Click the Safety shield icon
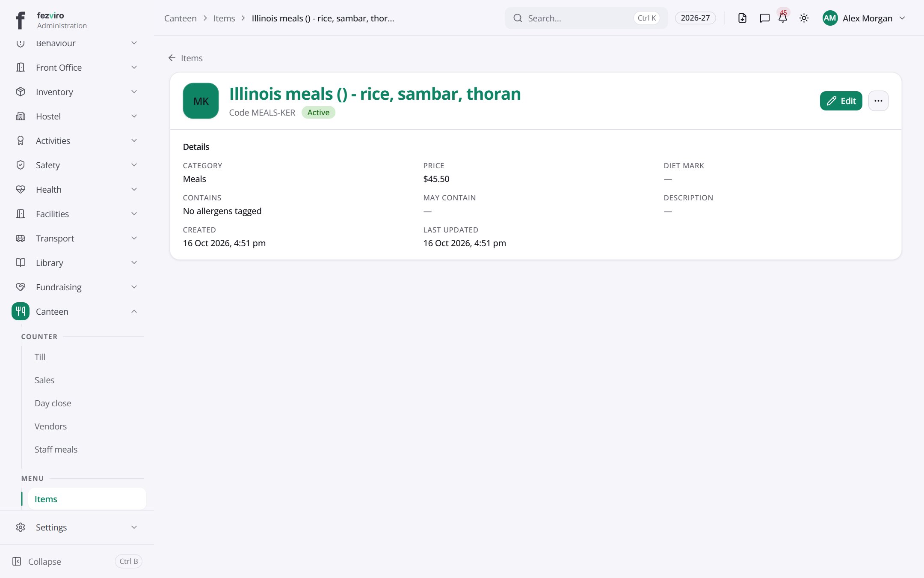The image size is (924, 578). pyautogui.click(x=21, y=165)
